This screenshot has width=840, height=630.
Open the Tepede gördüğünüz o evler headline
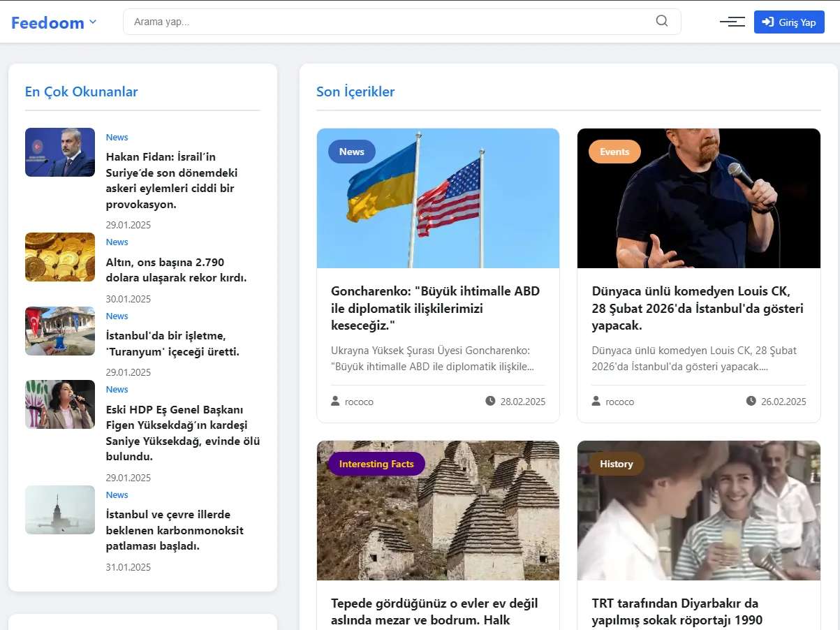click(434, 612)
